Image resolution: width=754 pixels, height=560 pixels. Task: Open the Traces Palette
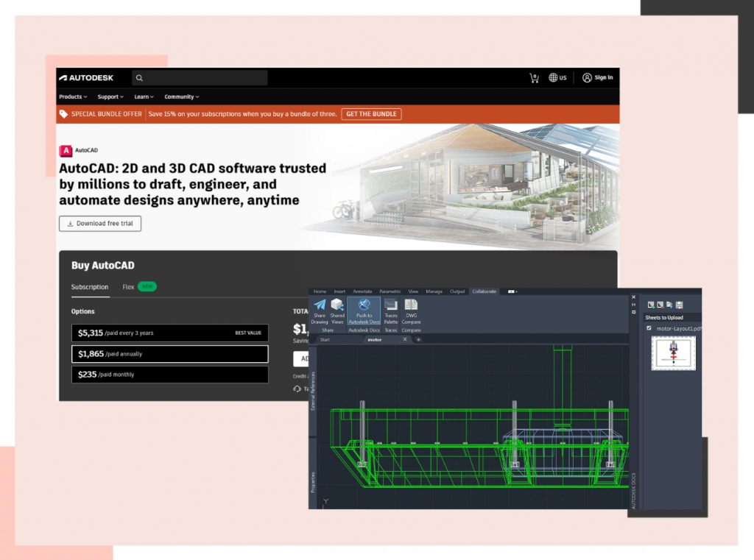(x=391, y=311)
